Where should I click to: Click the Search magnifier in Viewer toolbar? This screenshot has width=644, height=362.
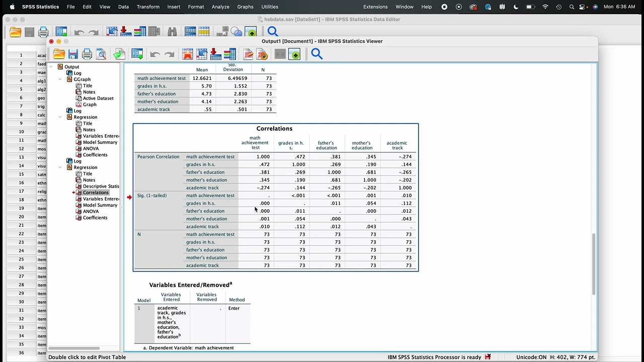tap(316, 54)
